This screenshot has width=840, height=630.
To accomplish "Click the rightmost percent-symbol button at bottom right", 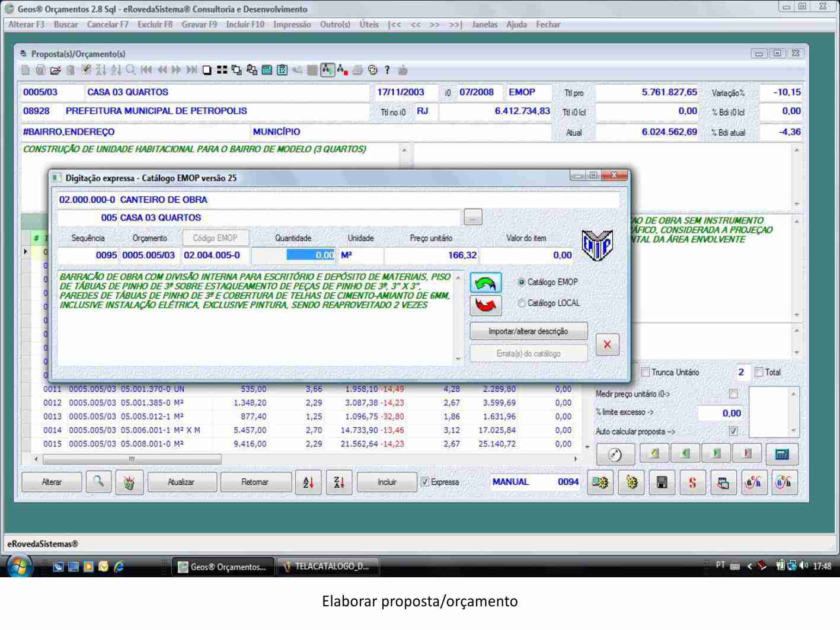I will 784,482.
